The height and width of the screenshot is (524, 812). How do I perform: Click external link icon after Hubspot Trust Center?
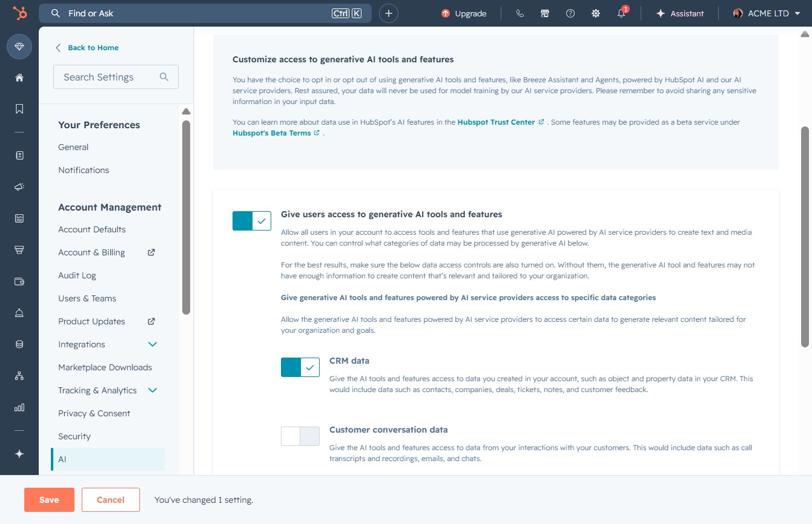pyautogui.click(x=541, y=122)
